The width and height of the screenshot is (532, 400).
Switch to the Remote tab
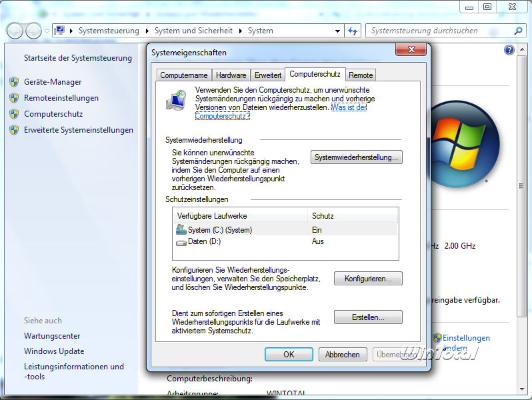pos(361,75)
